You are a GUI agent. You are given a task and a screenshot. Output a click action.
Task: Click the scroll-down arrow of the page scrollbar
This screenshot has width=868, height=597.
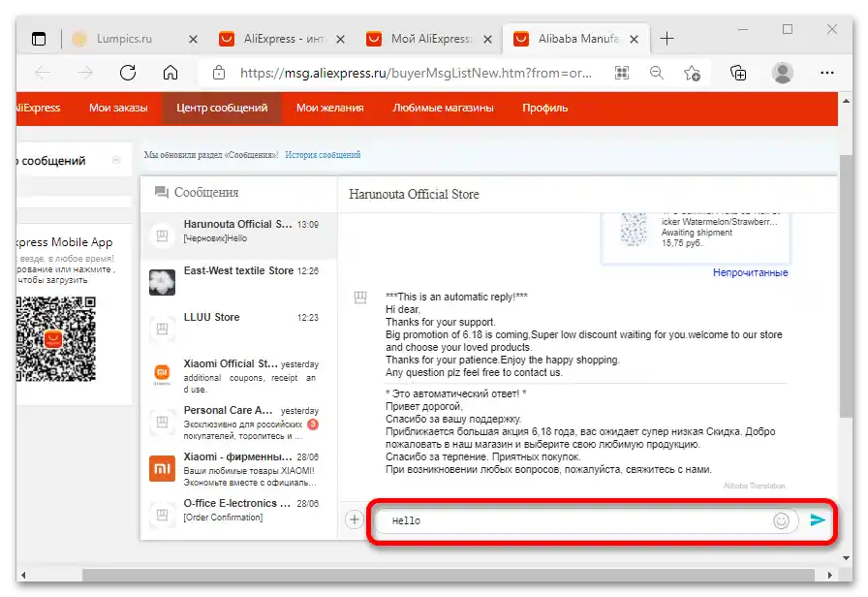click(x=846, y=557)
